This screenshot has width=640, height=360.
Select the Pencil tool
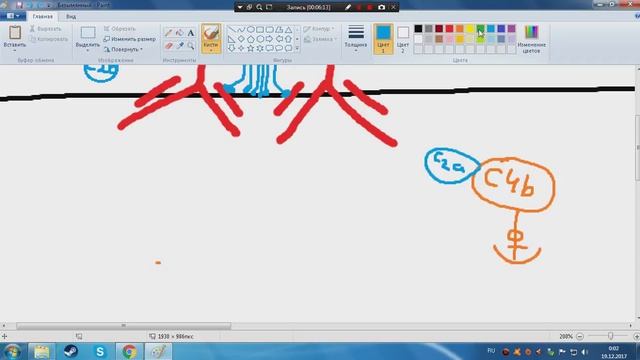168,33
